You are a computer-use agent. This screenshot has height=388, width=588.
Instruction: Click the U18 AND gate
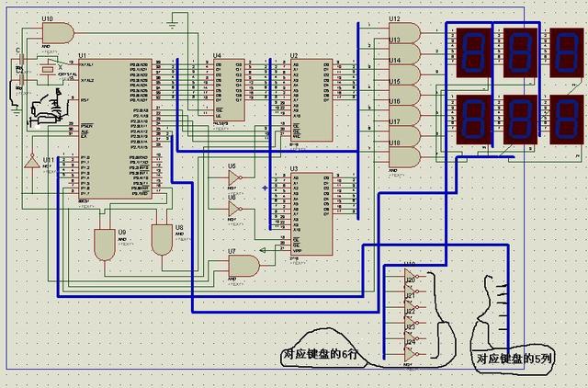(x=406, y=157)
